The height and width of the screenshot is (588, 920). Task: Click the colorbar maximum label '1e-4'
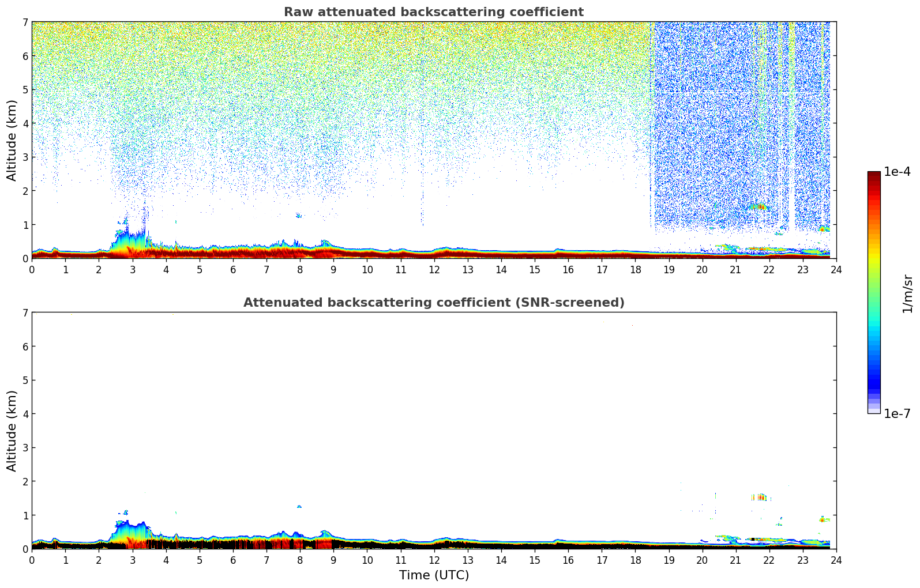(x=898, y=172)
